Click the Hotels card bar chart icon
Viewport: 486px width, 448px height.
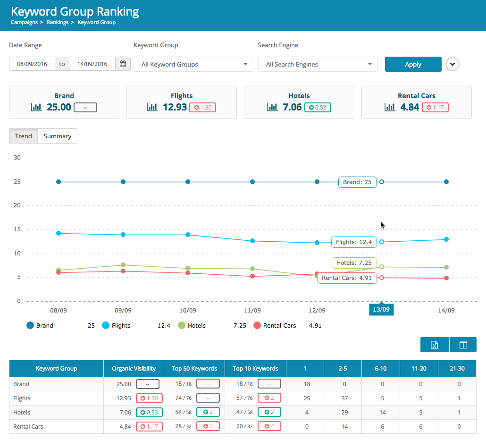272,107
